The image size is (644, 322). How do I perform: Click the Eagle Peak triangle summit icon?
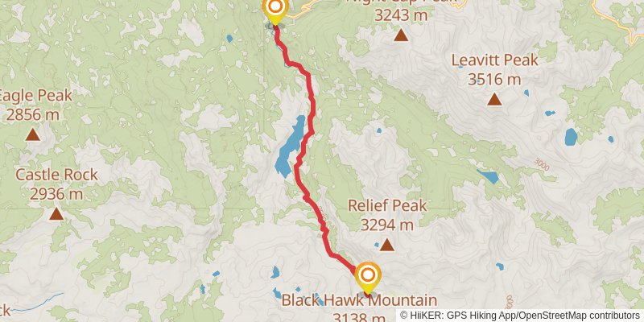pyautogui.click(x=32, y=134)
